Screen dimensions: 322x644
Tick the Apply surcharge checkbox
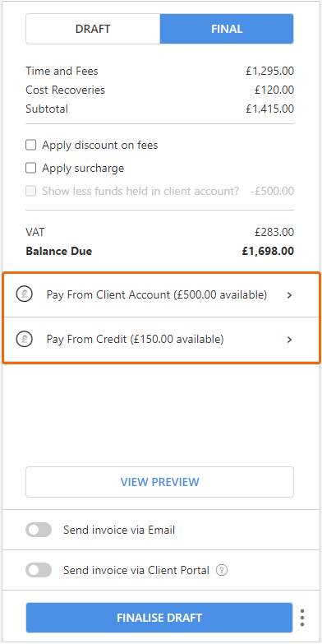point(30,168)
